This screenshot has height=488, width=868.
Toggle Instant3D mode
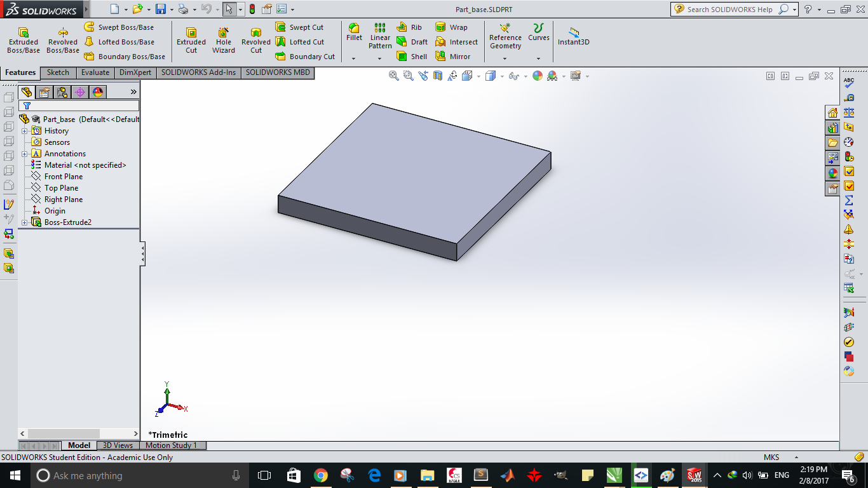(574, 36)
